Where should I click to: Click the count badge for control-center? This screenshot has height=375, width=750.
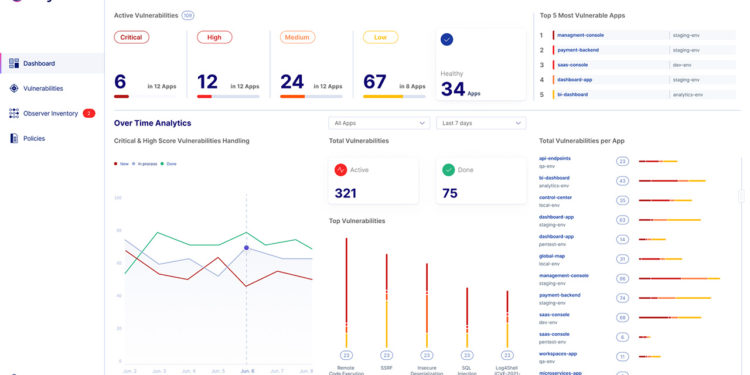[x=622, y=201]
